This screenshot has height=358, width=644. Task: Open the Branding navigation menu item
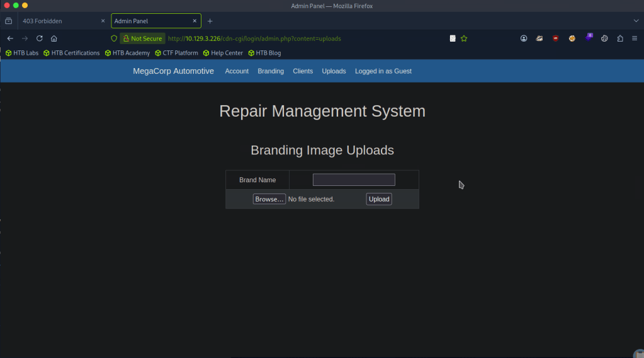(271, 71)
